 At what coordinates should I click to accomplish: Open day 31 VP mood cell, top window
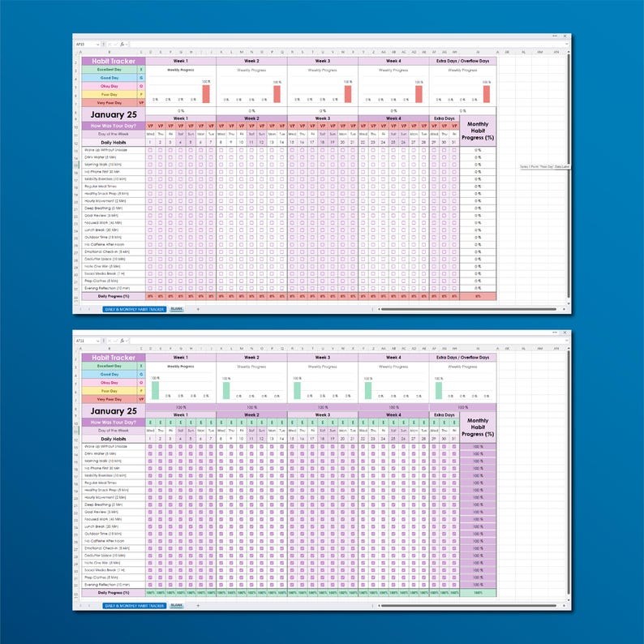pos(454,126)
